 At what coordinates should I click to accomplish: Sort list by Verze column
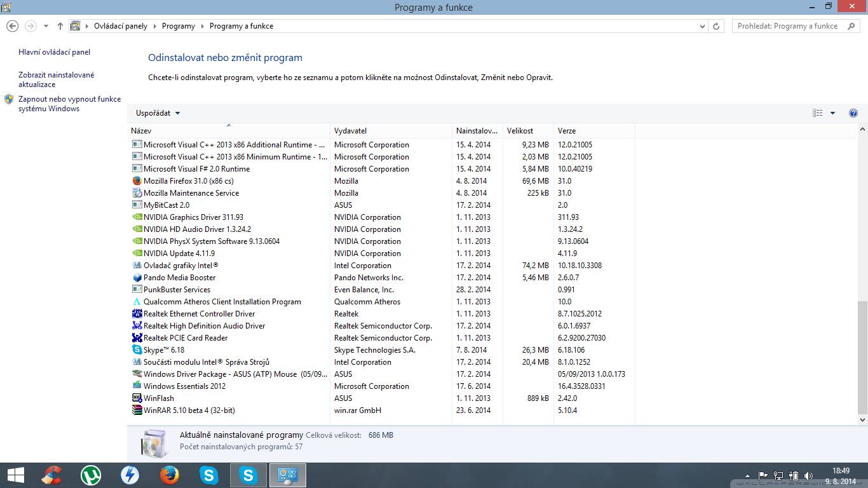(594, 131)
